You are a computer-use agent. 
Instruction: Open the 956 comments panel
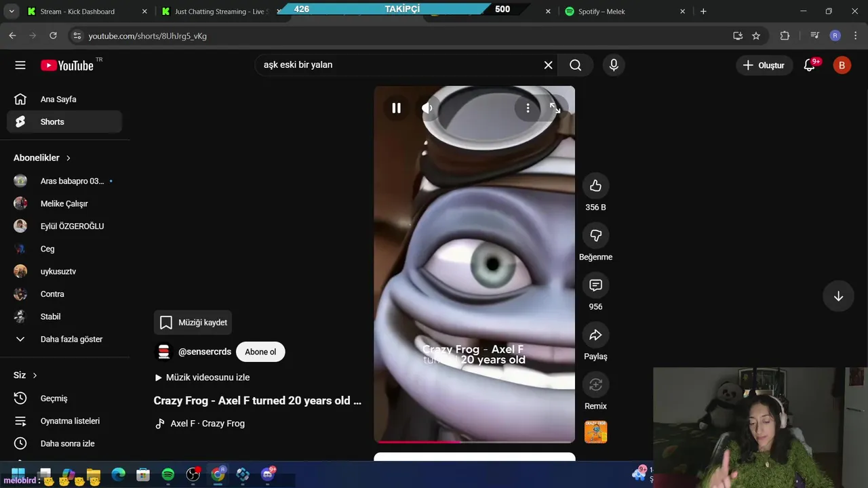(595, 285)
